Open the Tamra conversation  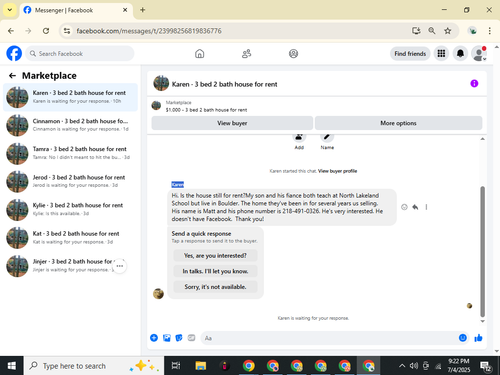pyautogui.click(x=70, y=153)
